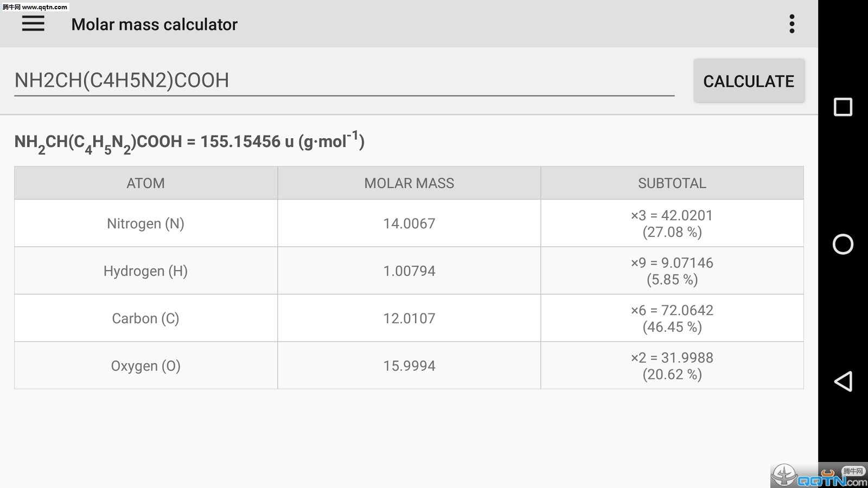
Task: Select the Oxygen (O) row label
Action: coord(145,366)
